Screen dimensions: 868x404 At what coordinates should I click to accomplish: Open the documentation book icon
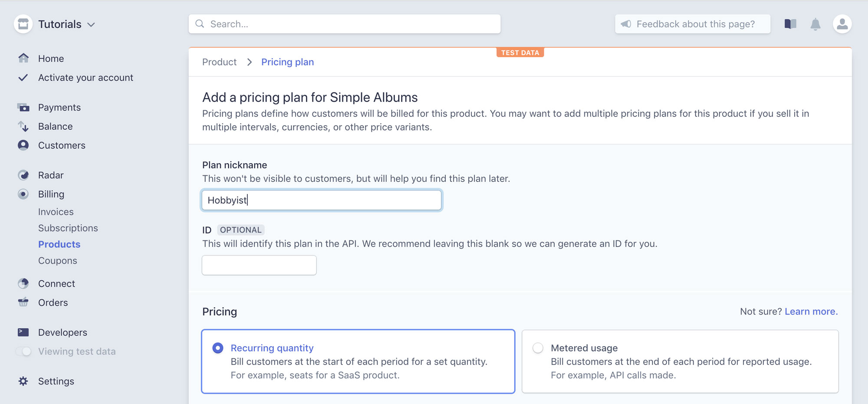click(x=790, y=24)
